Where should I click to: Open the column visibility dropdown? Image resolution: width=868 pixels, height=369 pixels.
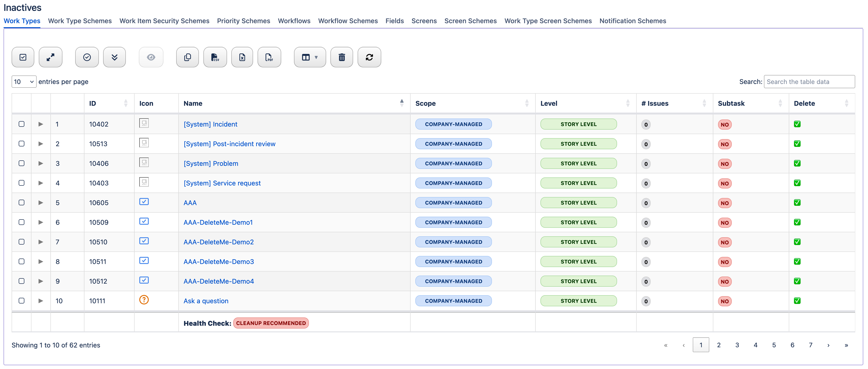point(309,57)
